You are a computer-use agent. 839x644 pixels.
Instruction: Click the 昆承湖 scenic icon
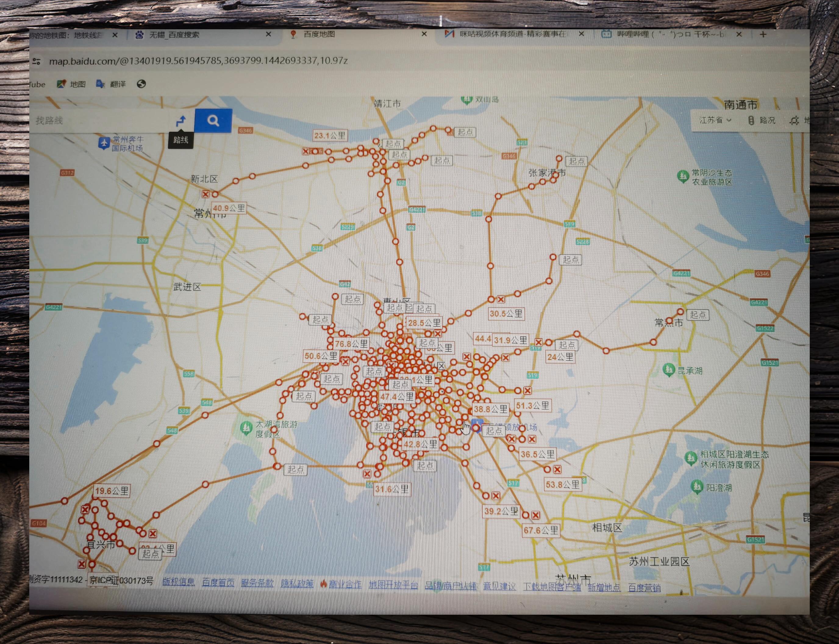(x=669, y=370)
